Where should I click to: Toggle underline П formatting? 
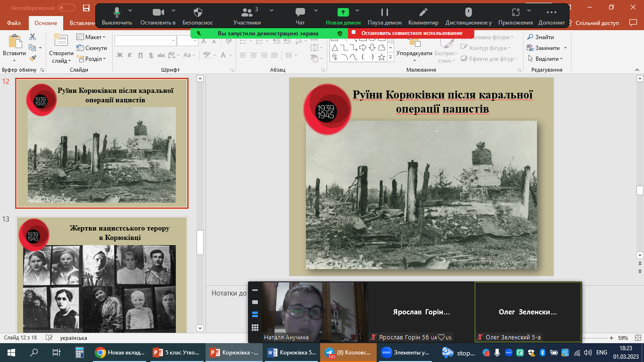click(x=140, y=55)
